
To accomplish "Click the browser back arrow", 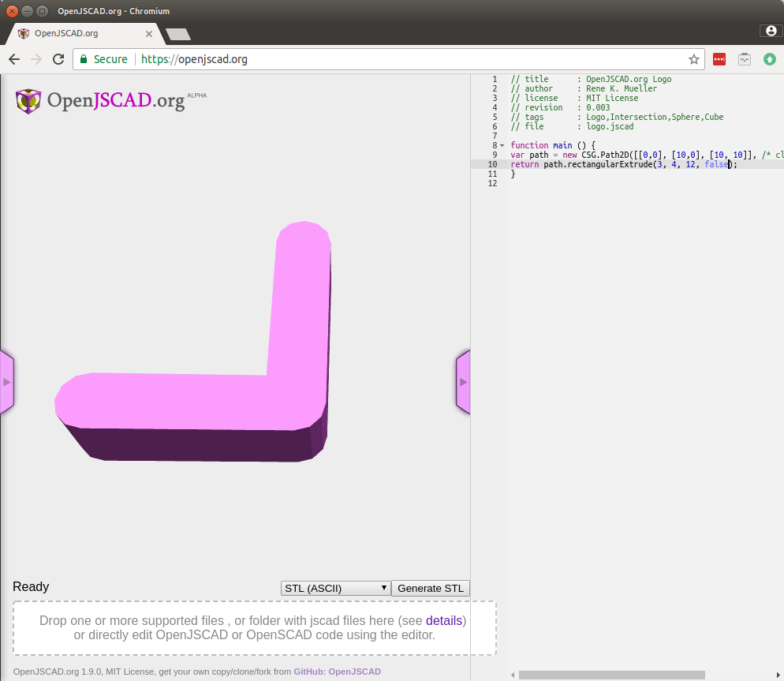I will (x=14, y=59).
